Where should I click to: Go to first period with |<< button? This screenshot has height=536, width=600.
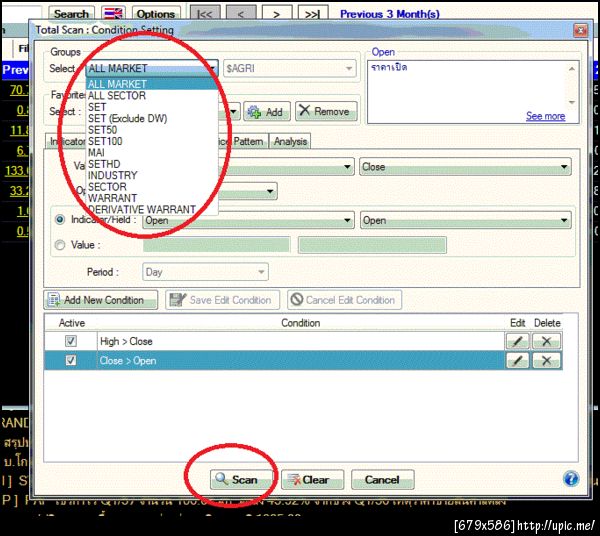pos(205,13)
